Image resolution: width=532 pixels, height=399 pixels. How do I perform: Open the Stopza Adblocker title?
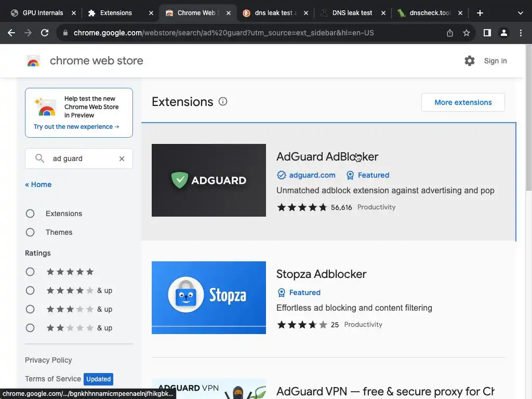coord(321,274)
